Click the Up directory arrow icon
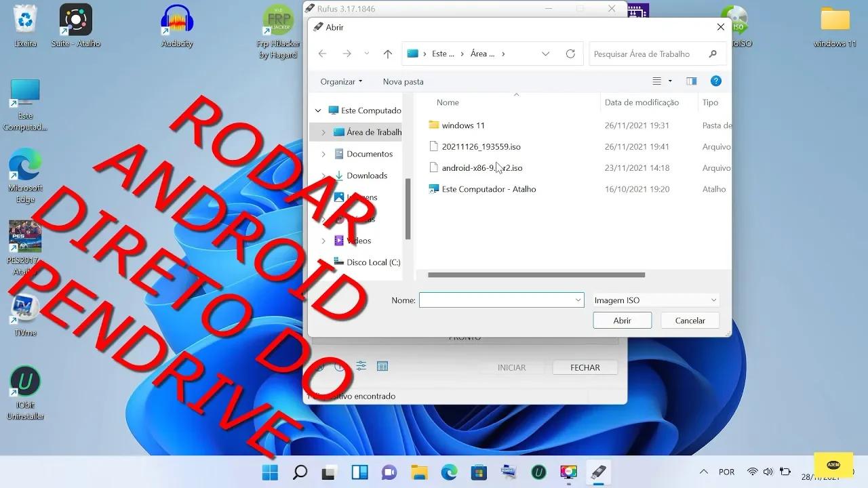868x488 pixels. click(x=387, y=54)
